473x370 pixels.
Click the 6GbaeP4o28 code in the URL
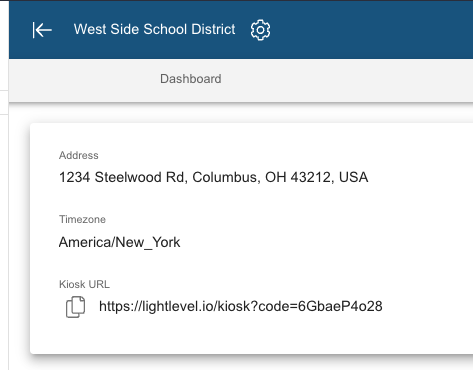click(340, 306)
